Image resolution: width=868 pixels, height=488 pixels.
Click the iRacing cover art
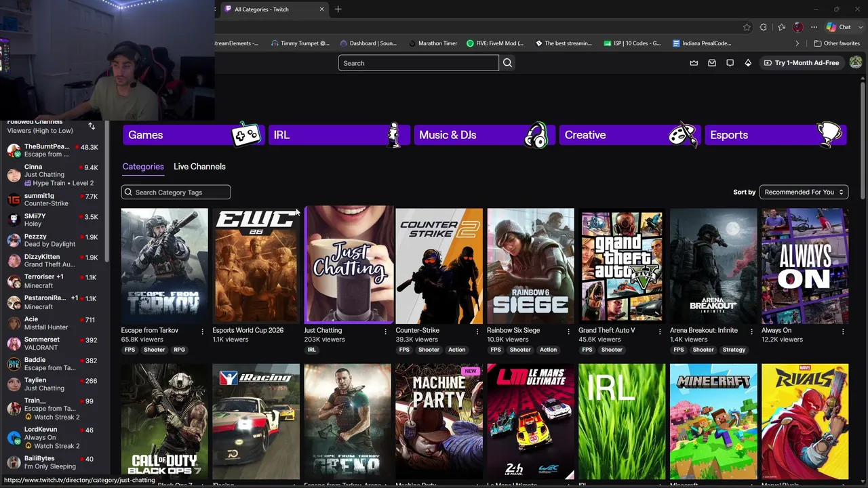pyautogui.click(x=256, y=421)
